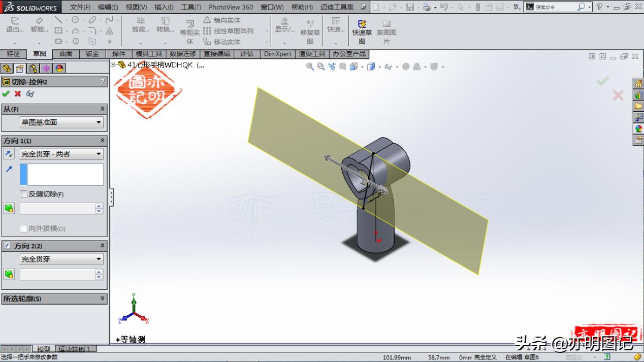Expand the 所选轮廓(S) section
Image resolution: width=644 pixels, height=362 pixels.
tap(103, 299)
